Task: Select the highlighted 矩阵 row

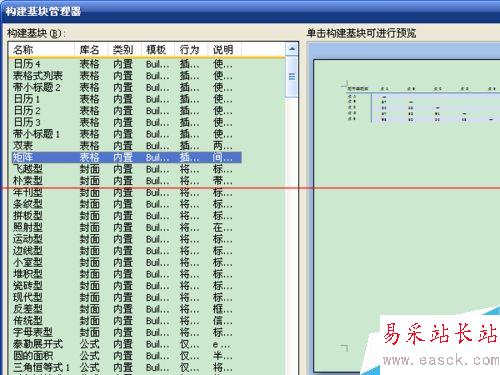Action: coord(126,157)
